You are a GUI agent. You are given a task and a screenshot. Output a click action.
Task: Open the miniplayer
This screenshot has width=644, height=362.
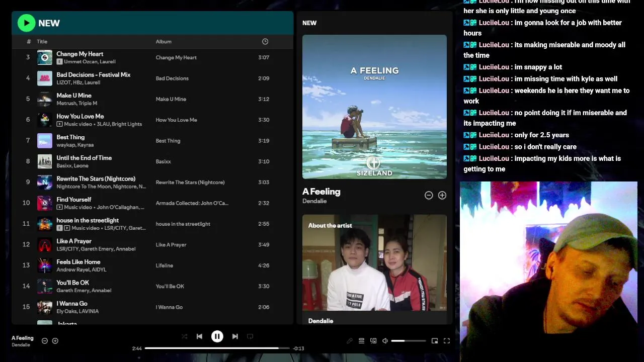435,341
